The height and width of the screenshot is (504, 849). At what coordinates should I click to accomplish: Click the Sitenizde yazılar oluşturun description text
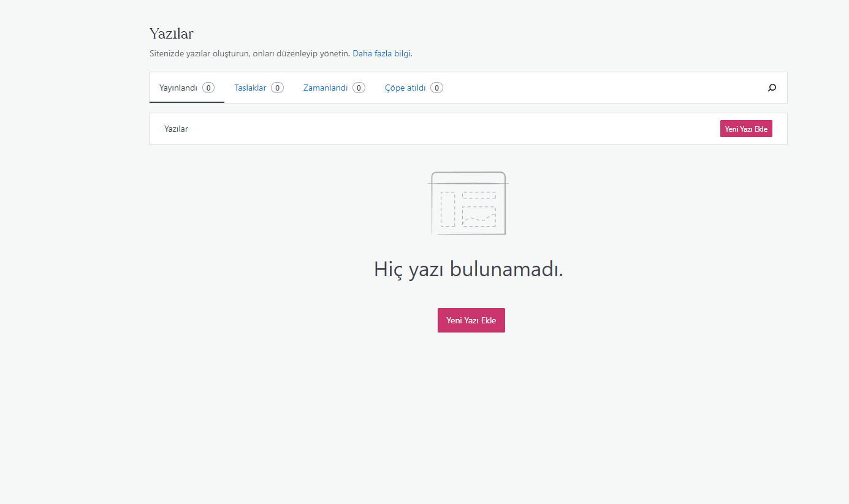(x=249, y=53)
